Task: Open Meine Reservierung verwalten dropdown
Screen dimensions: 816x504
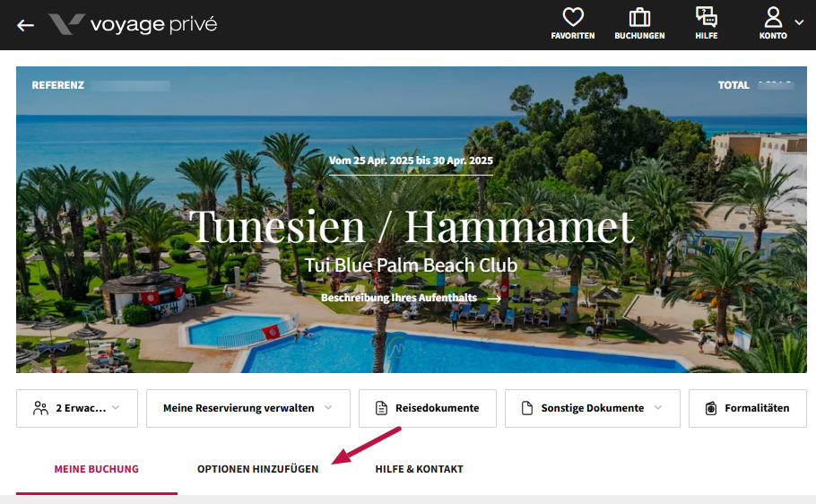Action: point(248,408)
